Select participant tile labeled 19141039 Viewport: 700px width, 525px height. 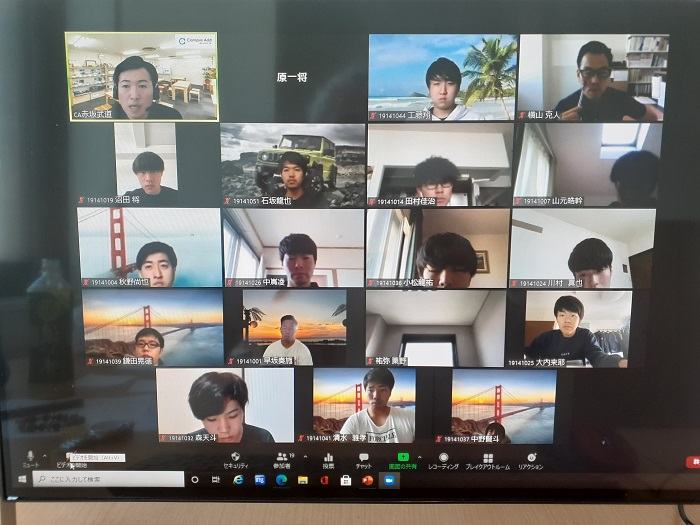coord(153,328)
